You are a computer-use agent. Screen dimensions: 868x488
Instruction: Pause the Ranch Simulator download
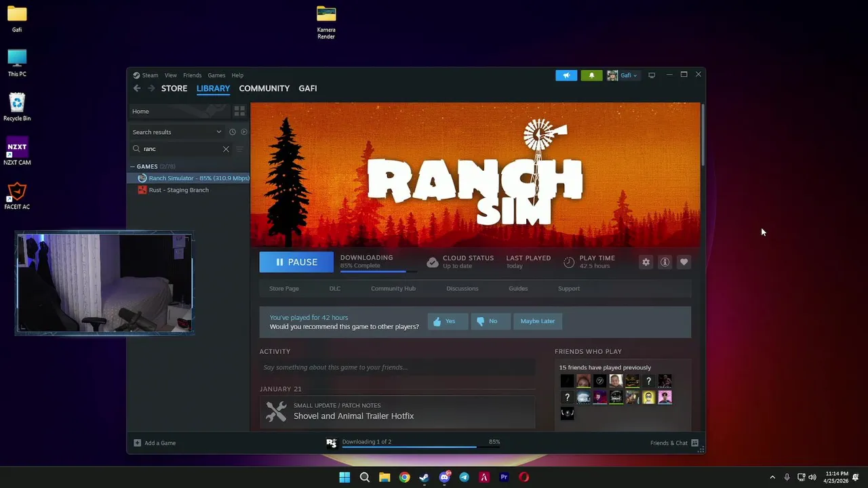click(296, 262)
